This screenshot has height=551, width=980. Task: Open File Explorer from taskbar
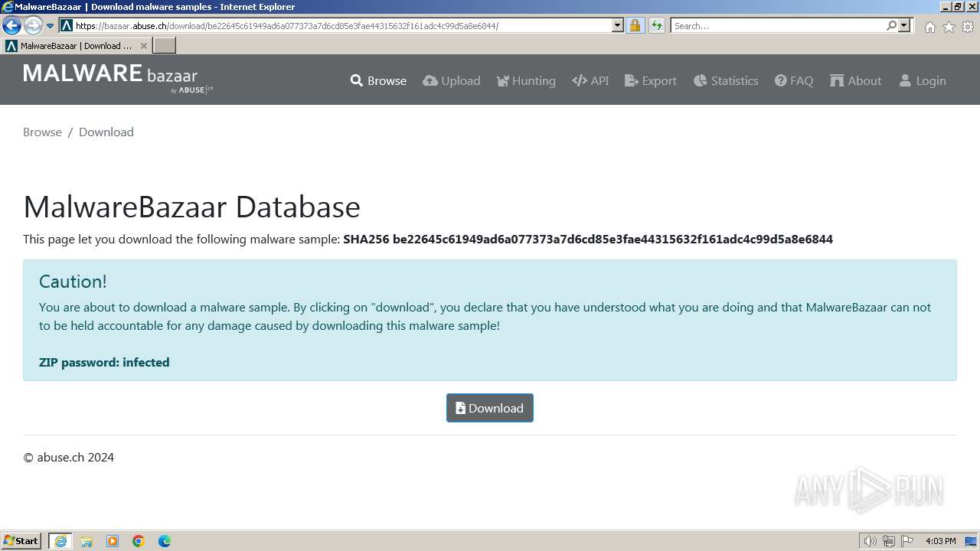point(87,541)
